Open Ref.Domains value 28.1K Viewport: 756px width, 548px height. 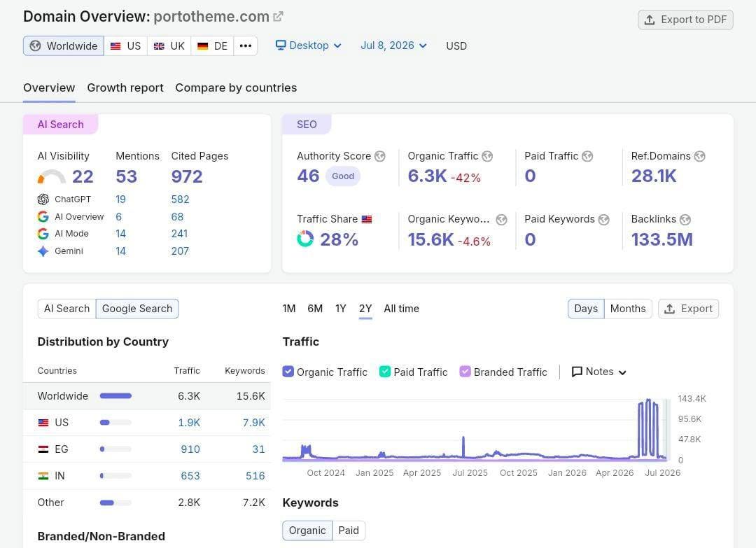(x=654, y=176)
